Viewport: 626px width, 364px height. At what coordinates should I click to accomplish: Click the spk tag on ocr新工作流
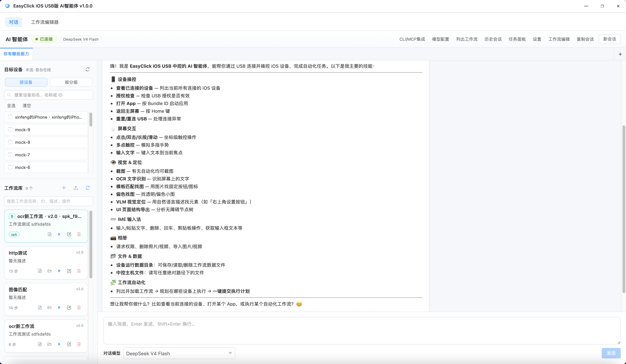14,235
